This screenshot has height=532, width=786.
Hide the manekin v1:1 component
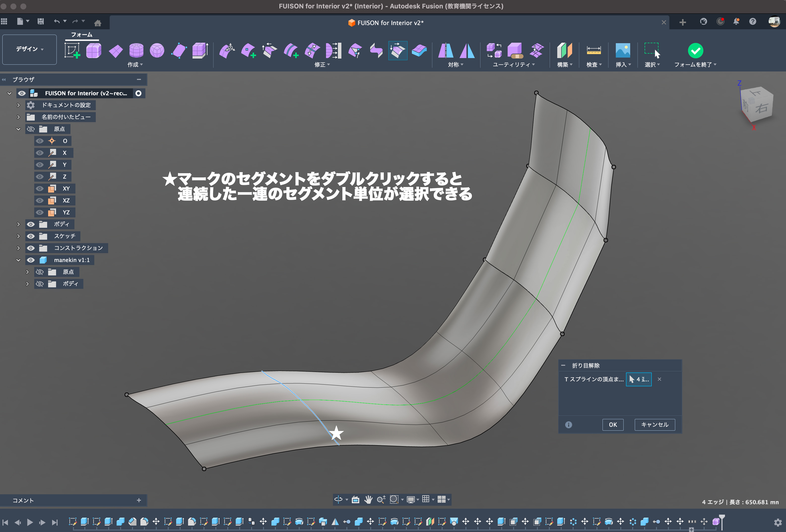tap(31, 260)
